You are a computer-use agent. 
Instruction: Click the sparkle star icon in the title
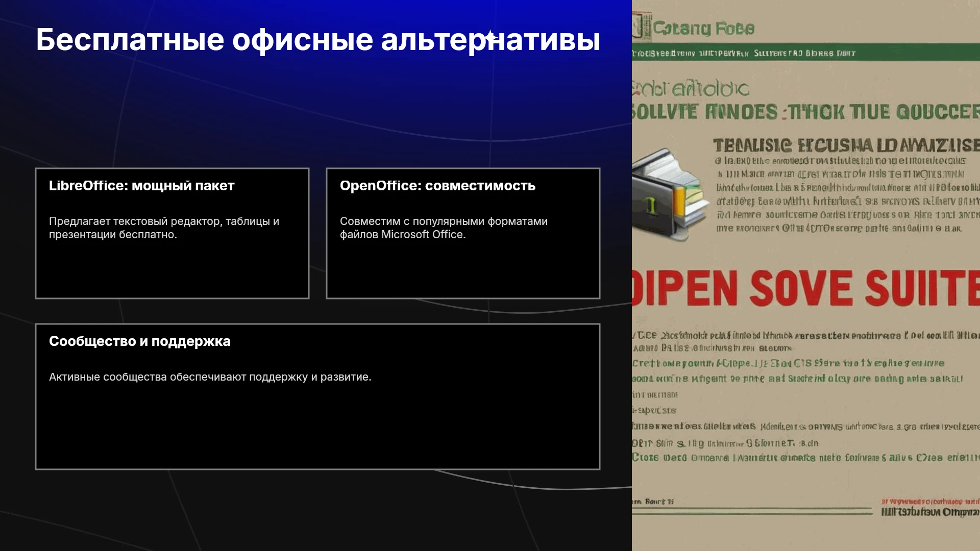point(489,37)
